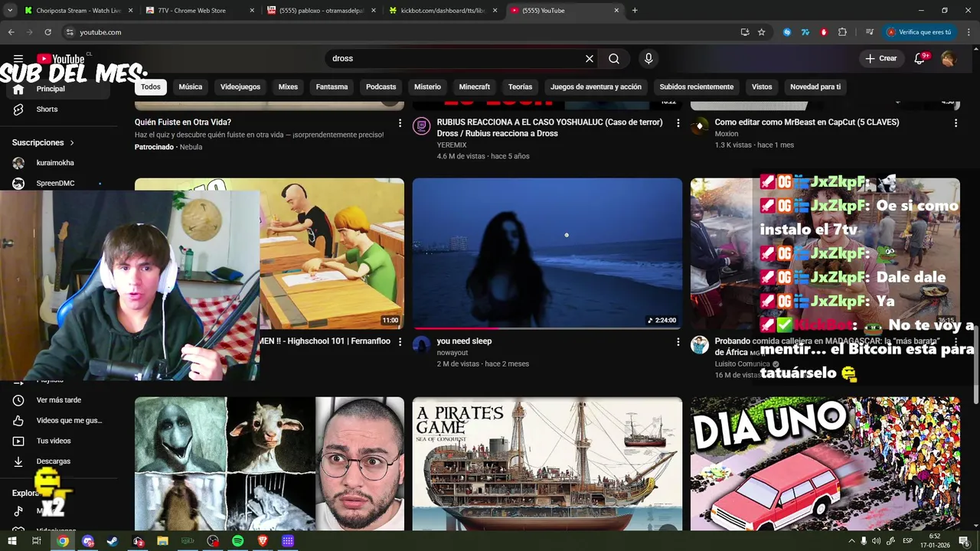980x551 pixels.
Task: Select the Fantasma filter chip
Action: 332,86
